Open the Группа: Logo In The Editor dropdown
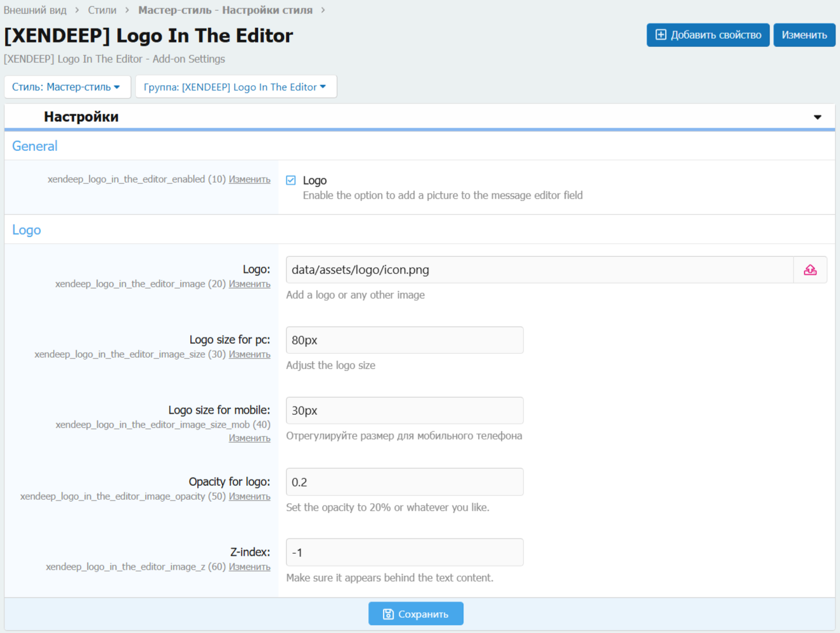Screen dimensions: 840x633 point(235,87)
